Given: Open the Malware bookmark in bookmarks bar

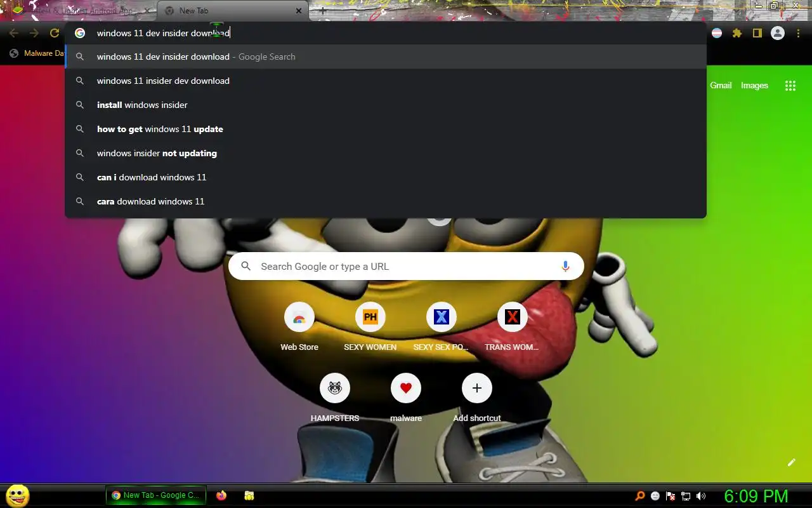Looking at the screenshot, I should coord(37,53).
